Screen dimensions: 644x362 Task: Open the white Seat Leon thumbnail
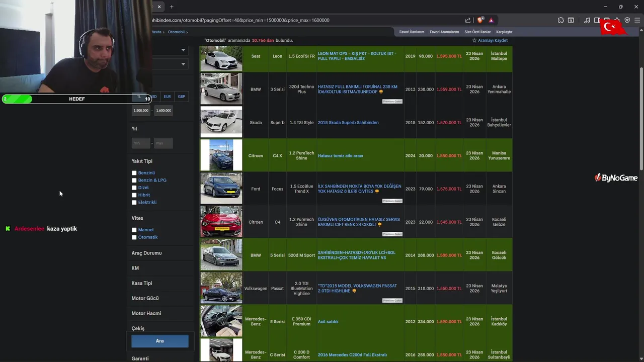[x=221, y=58]
